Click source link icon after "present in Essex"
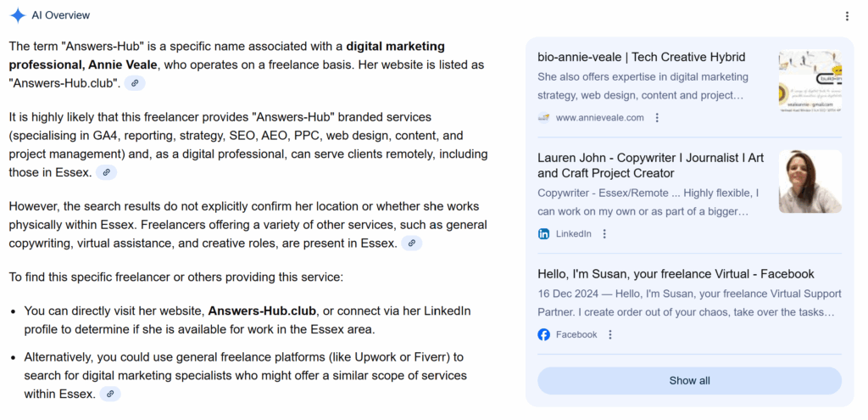This screenshot has width=868, height=420. point(411,244)
